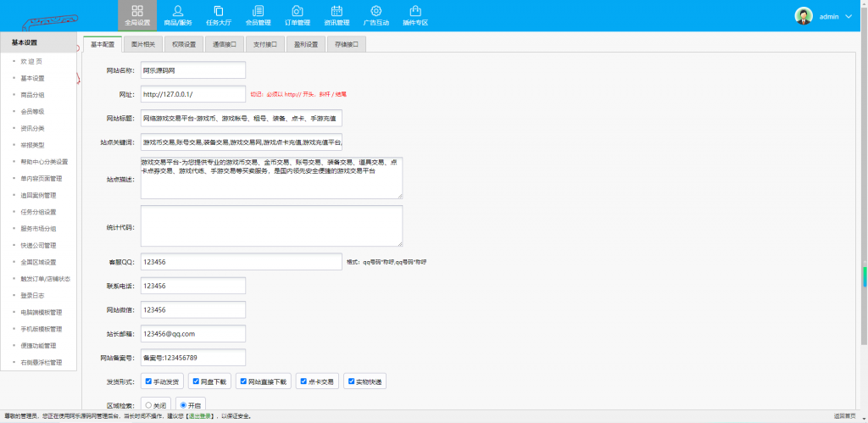The width and height of the screenshot is (868, 423).
Task: Click the 基本设置 sidebar header
Action: click(39, 42)
